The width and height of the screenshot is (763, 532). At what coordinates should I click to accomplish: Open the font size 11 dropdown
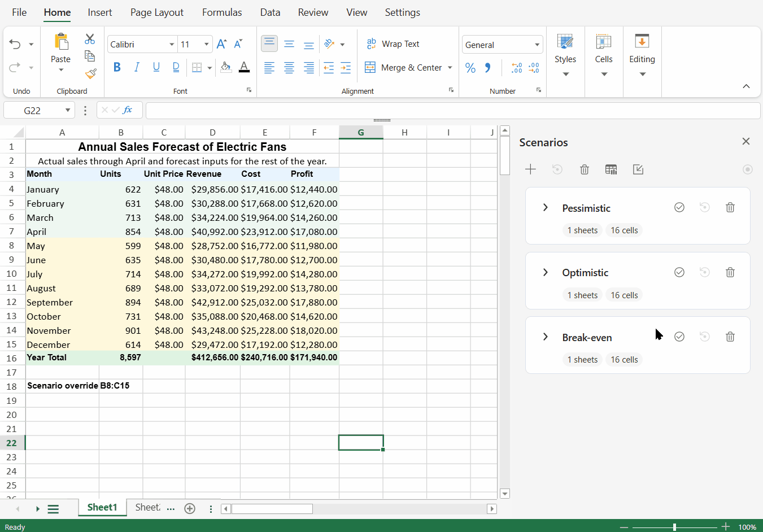[x=206, y=45]
